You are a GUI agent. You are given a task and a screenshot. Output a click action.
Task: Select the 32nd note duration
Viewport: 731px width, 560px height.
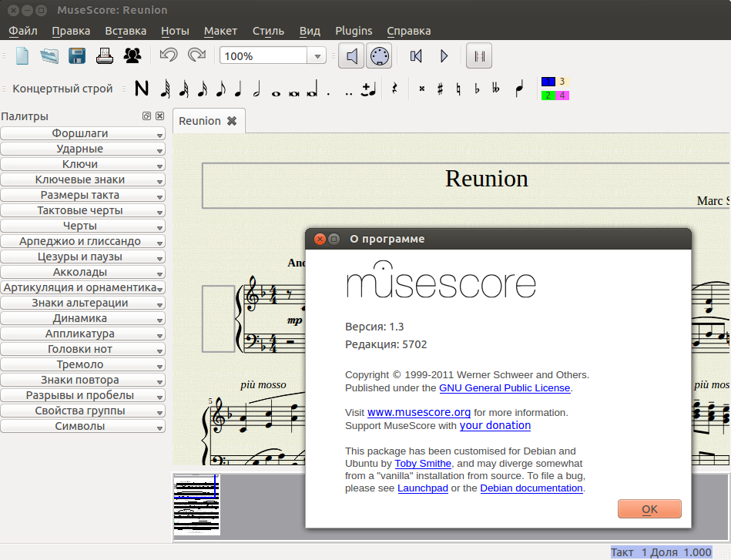tap(184, 88)
